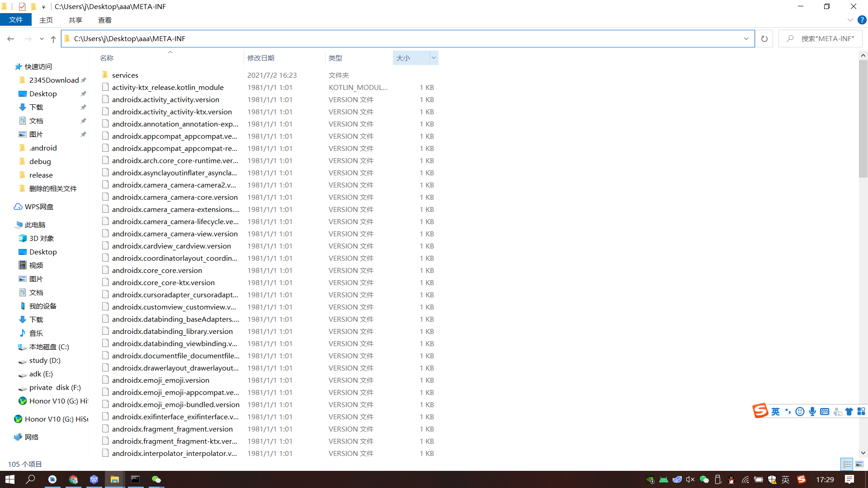Open taskbar search
Image resolution: width=868 pixels, height=488 pixels.
point(31,479)
